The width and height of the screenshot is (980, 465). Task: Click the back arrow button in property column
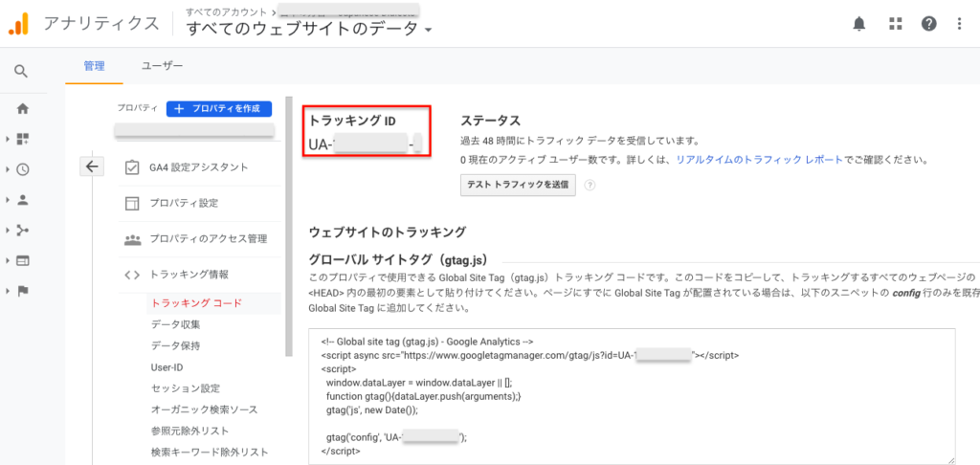[92, 166]
